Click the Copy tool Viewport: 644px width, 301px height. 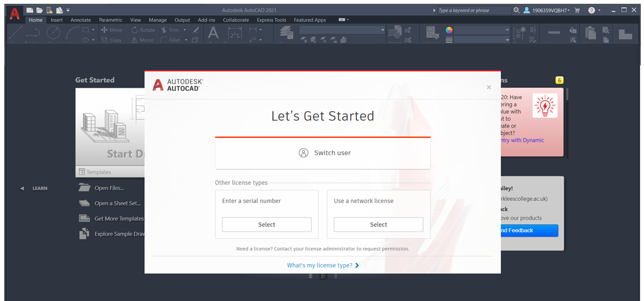111,40
